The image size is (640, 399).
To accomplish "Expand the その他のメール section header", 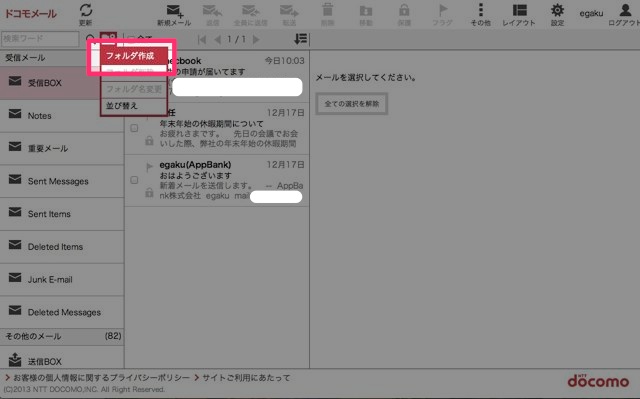I will pos(62,337).
